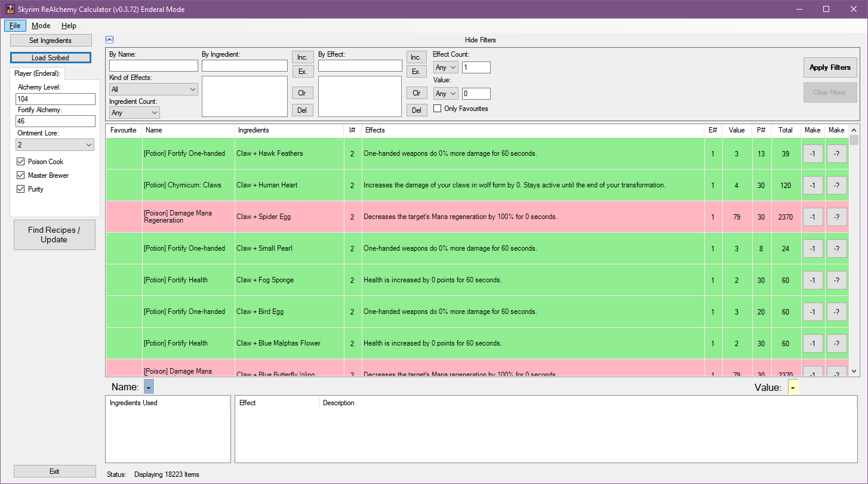Click the app icon in title bar
Image resolution: width=868 pixels, height=484 pixels.
point(10,10)
